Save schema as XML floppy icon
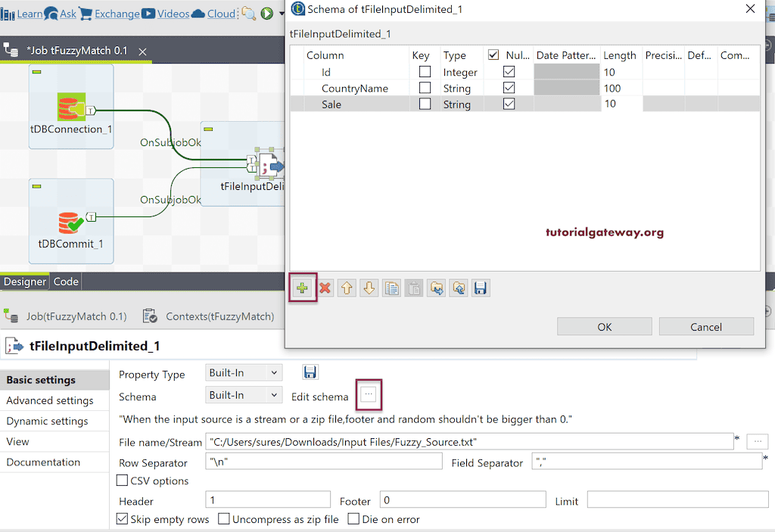 pyautogui.click(x=481, y=288)
